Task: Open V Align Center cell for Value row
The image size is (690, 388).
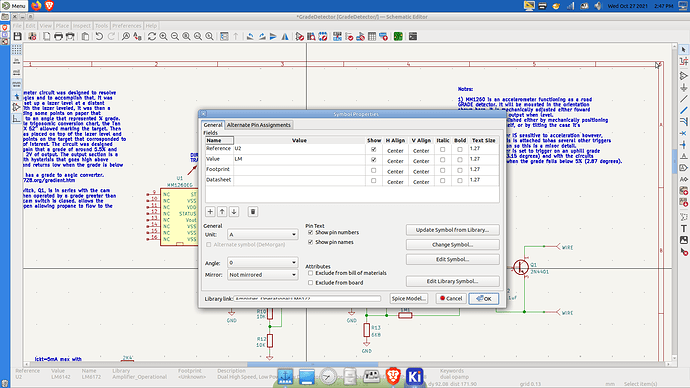Action: 421,161
